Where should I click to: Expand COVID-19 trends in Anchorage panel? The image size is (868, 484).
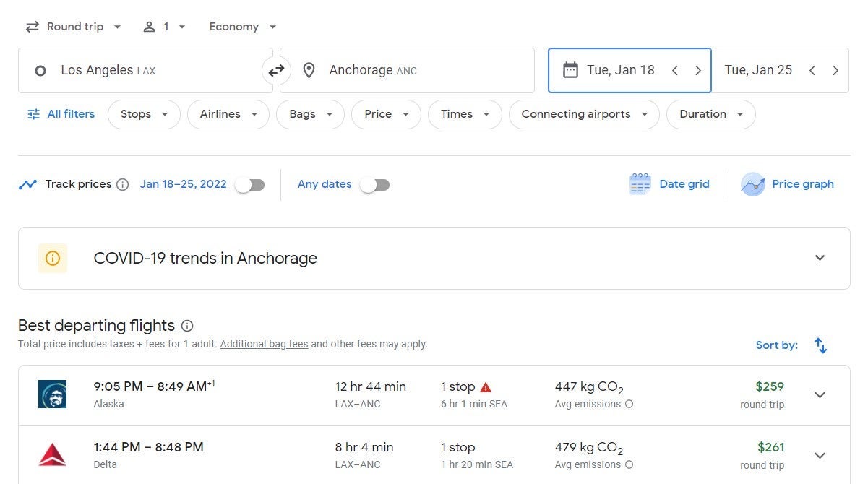820,258
